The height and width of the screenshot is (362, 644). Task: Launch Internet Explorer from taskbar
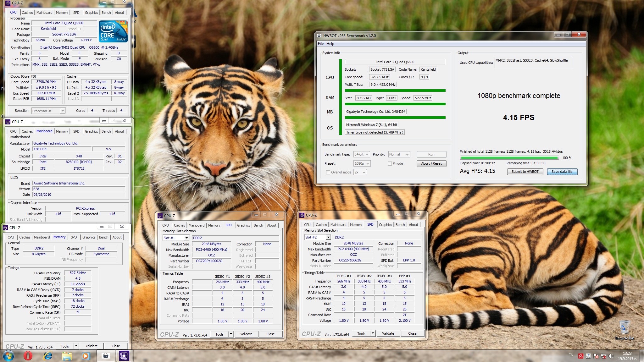pos(47,356)
